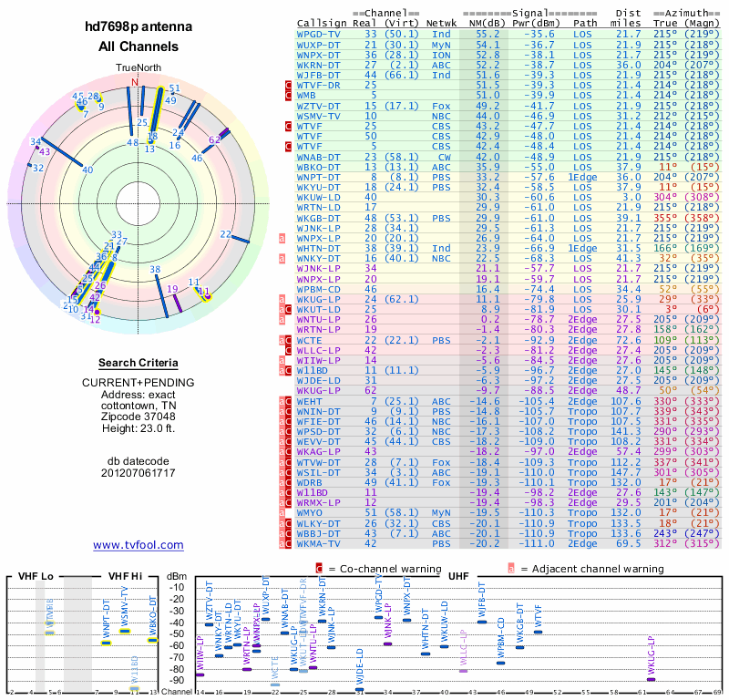Click the 72.6 miles distance for WCTE
Image resolution: width=729 pixels, height=700 pixels.
coord(629,341)
